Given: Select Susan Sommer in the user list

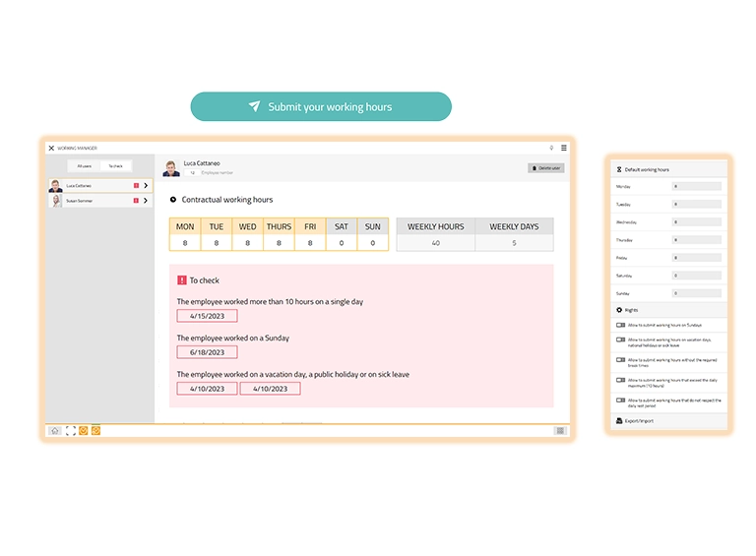Looking at the screenshot, I should tap(99, 201).
